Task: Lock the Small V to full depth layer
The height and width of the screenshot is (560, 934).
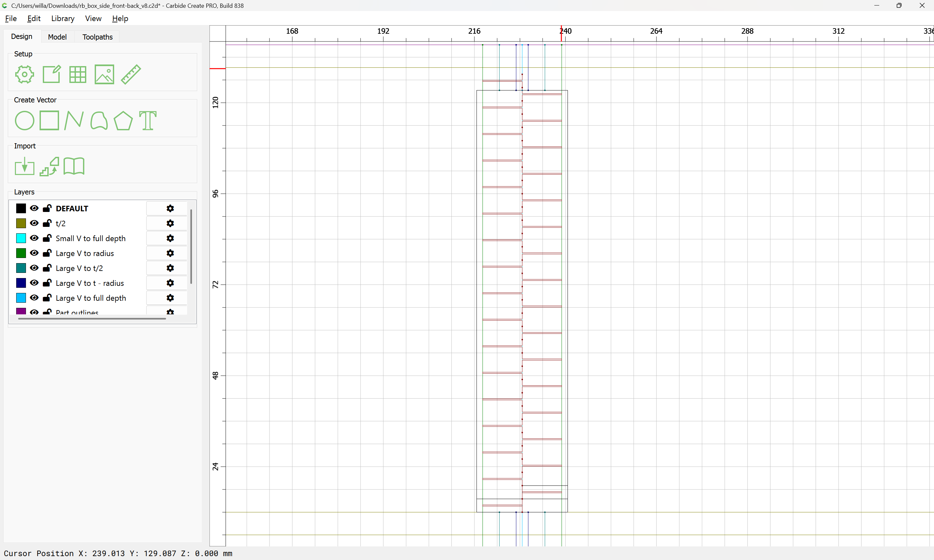Action: [x=47, y=238]
